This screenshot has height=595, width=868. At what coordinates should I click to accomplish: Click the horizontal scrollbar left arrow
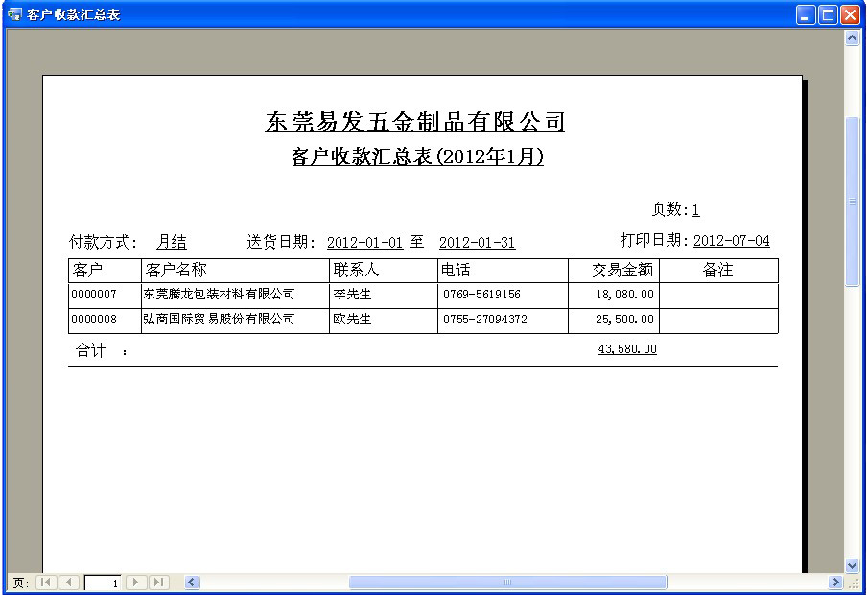pyautogui.click(x=192, y=583)
